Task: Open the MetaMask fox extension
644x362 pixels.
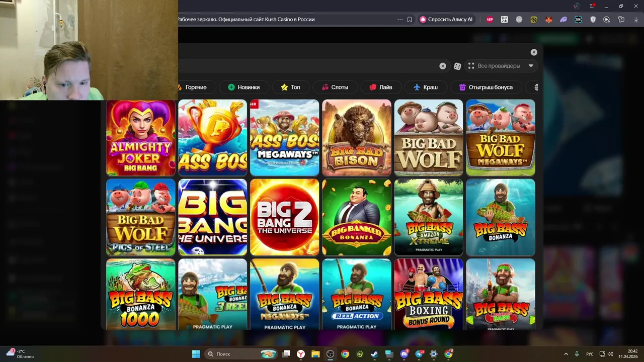Action: pos(548,20)
